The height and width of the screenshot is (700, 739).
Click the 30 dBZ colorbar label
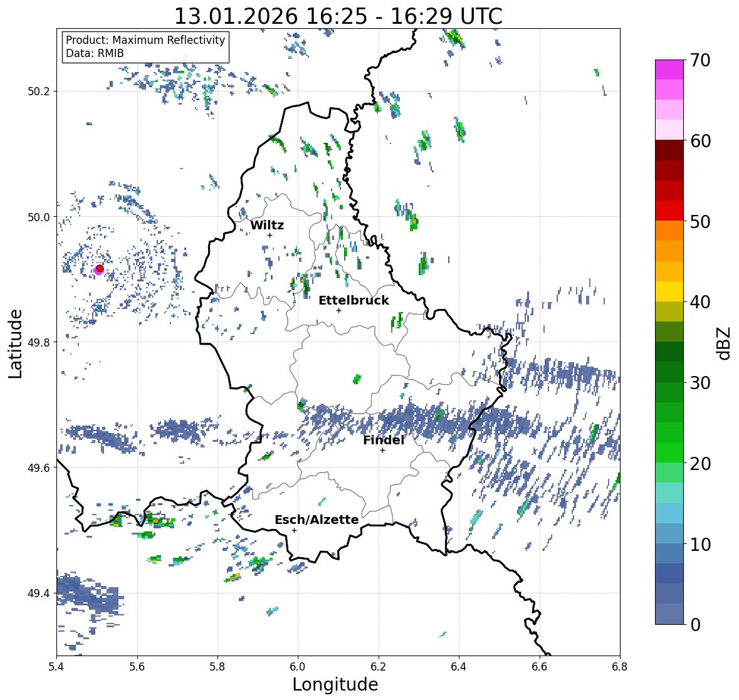point(700,383)
